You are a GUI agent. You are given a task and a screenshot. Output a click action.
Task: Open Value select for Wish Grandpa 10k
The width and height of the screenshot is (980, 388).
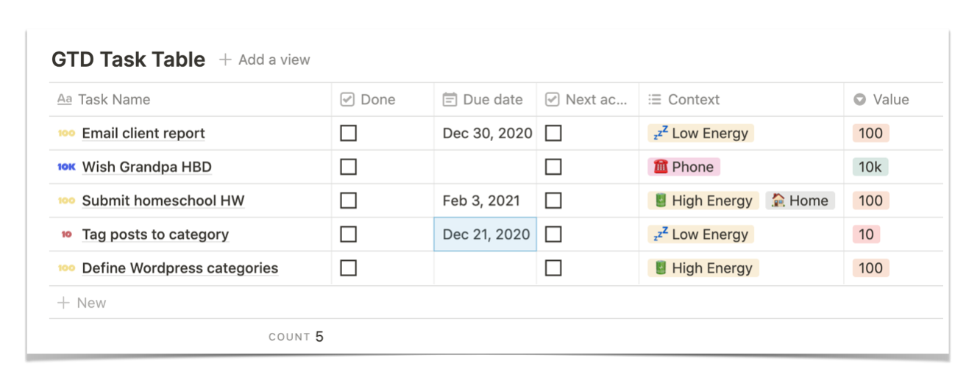[870, 167]
